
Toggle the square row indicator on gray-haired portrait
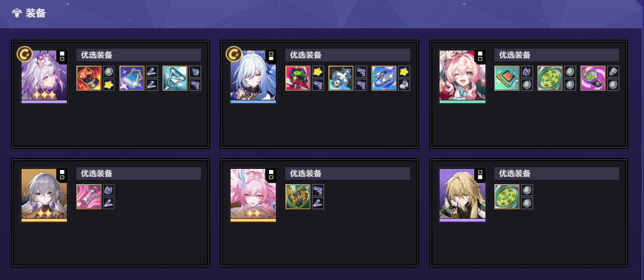coord(62,175)
